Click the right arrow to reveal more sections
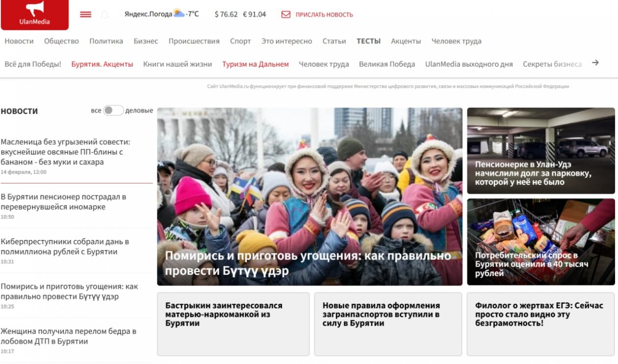The width and height of the screenshot is (618, 364). click(595, 63)
